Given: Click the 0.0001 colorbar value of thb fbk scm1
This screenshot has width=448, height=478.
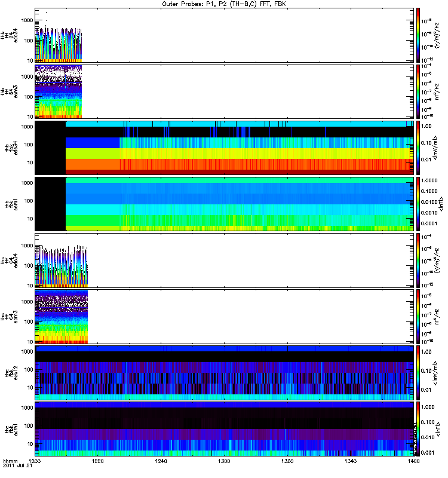Looking at the screenshot, I should pos(429,223).
